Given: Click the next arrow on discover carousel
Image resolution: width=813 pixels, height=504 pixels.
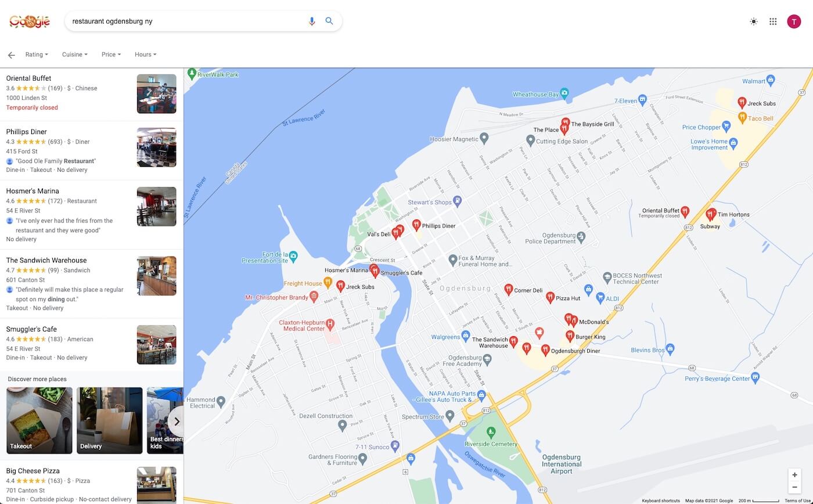Looking at the screenshot, I should pyautogui.click(x=177, y=422).
